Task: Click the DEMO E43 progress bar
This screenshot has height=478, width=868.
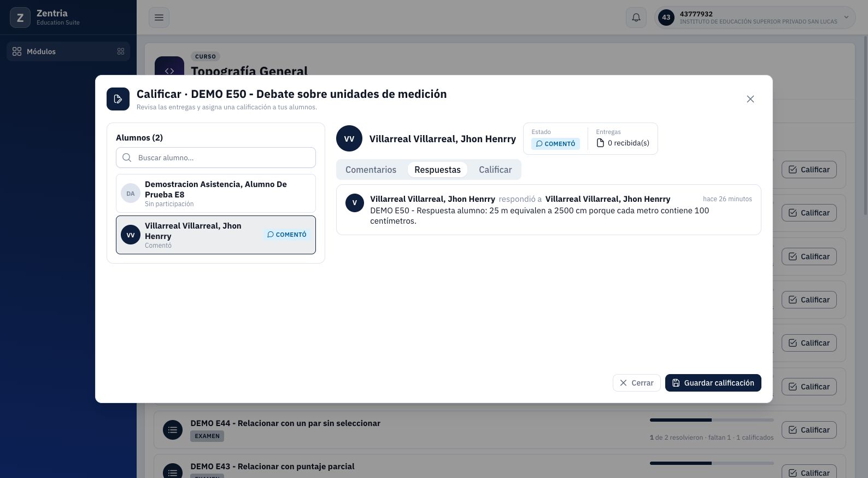Action: [x=712, y=463]
